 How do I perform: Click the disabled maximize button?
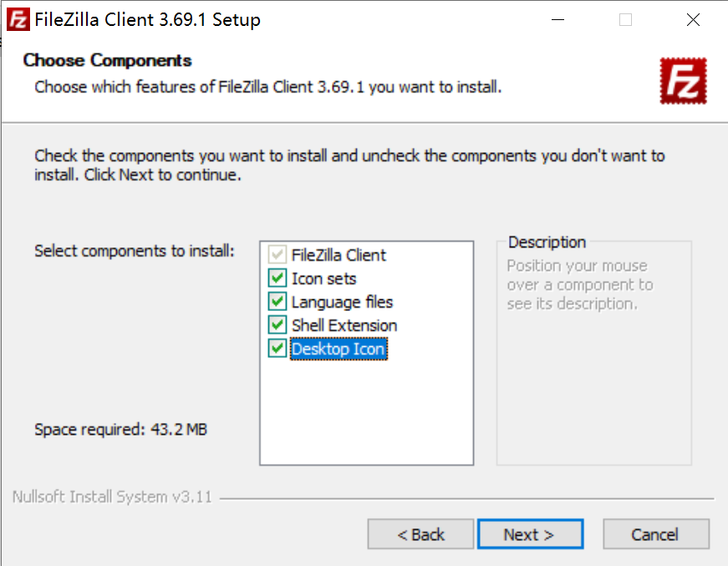pos(625,20)
